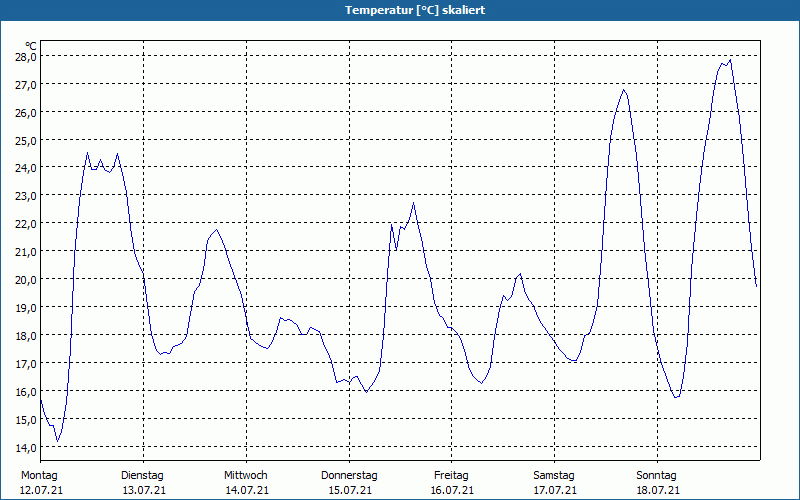Screen dimensions: 800x500
Task: Click the °C unit label above the y-axis
Action: tap(30, 45)
